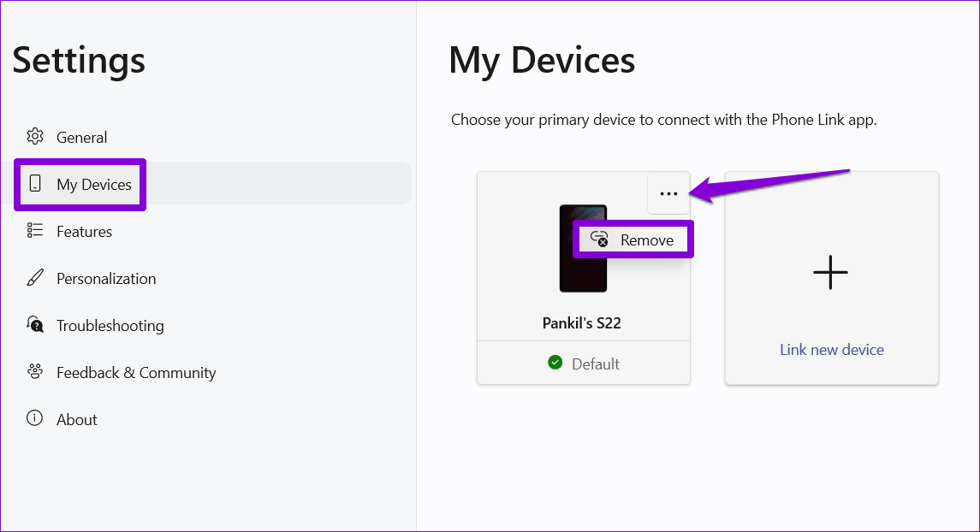Click the gear icon beside General
Image resolution: width=980 pixels, height=532 pixels.
coord(35,137)
